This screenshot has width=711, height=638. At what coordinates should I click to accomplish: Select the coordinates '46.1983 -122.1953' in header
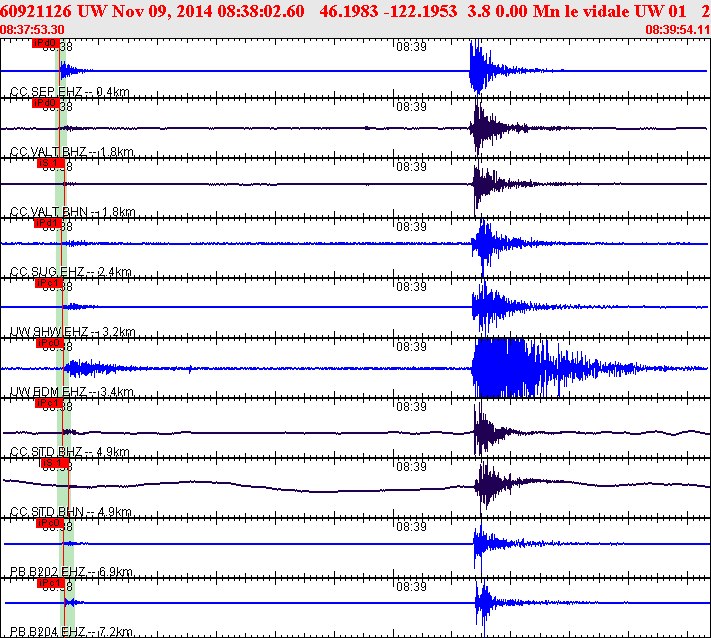click(x=388, y=11)
